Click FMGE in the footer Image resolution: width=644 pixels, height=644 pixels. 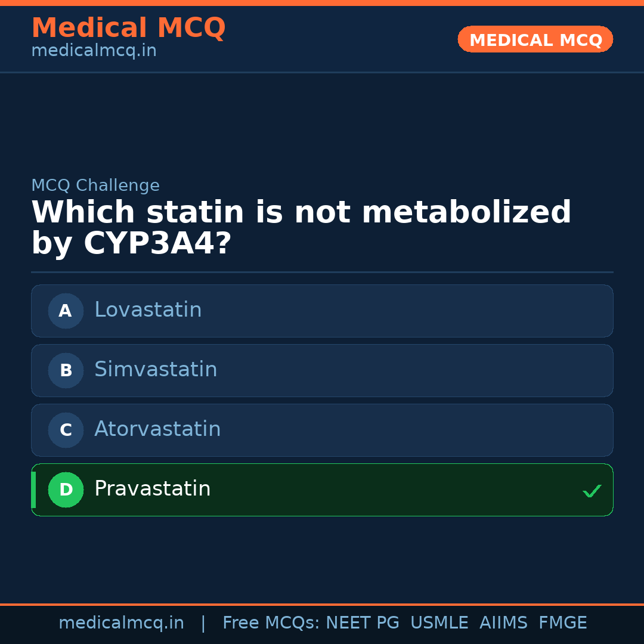click(562, 623)
